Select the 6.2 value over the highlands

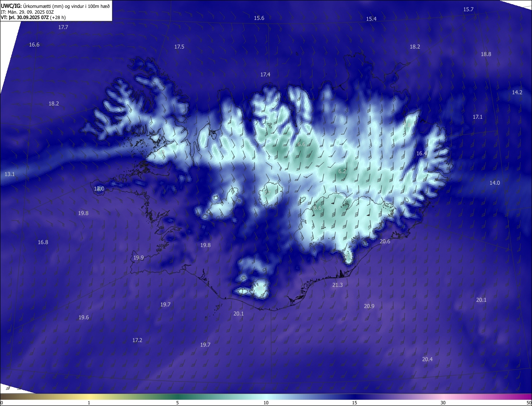coord(342,171)
